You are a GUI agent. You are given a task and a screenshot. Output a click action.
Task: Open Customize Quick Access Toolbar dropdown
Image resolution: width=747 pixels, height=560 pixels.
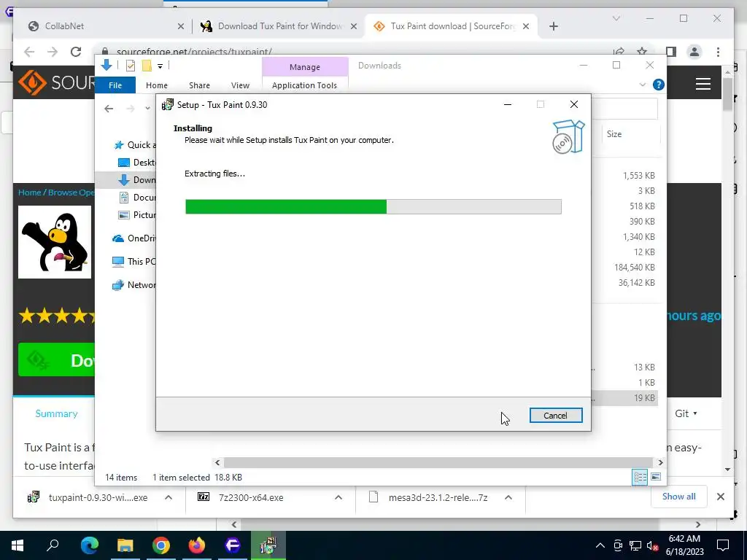[160, 66]
